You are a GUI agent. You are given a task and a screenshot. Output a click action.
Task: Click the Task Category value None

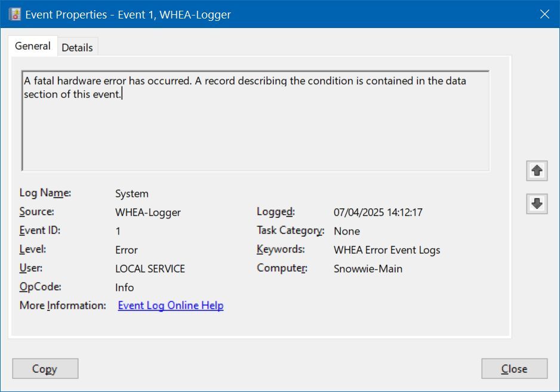pos(347,231)
